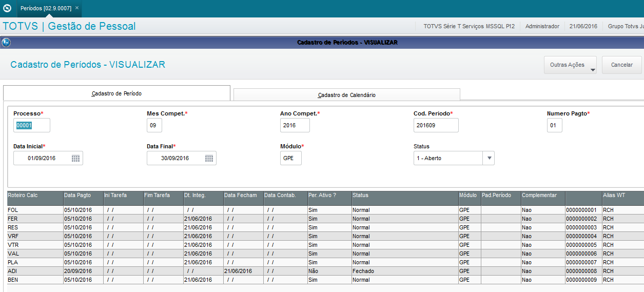Screen dimensions: 644x292
Task: Click the Data Pagto column header
Action: pos(83,199)
